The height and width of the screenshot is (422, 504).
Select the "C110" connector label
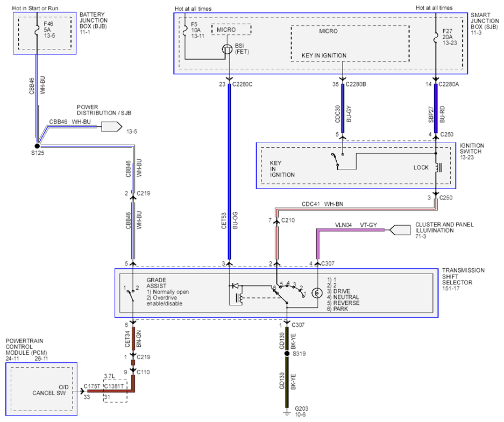coord(144,372)
